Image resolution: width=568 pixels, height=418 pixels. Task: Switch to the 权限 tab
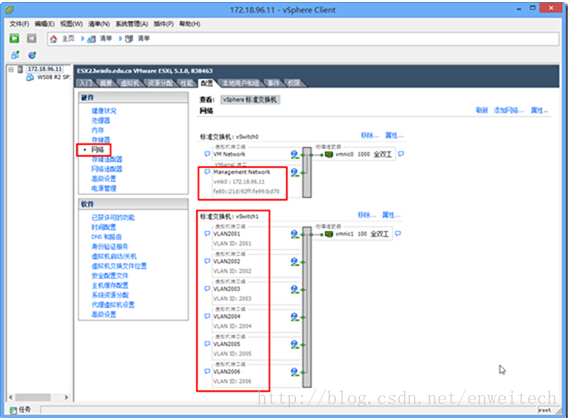click(x=294, y=83)
